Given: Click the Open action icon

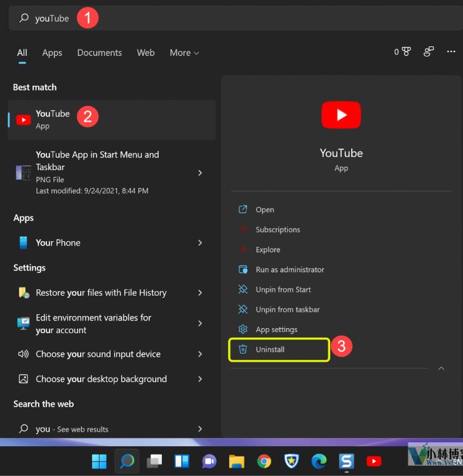Looking at the screenshot, I should (x=243, y=209).
